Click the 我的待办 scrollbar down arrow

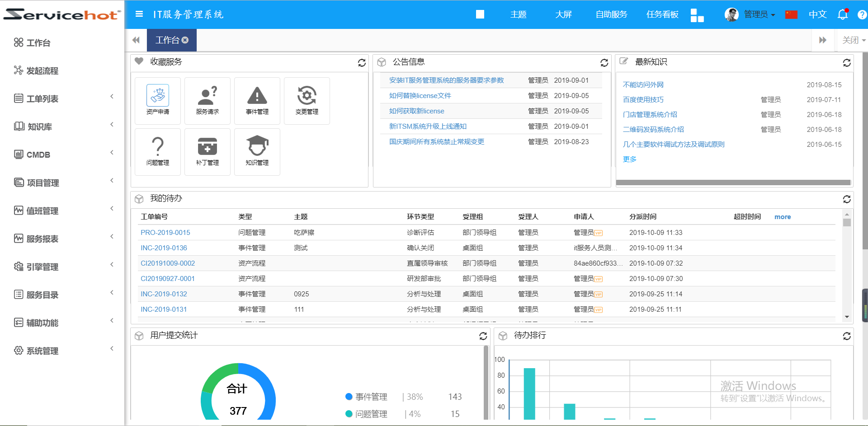(x=847, y=317)
